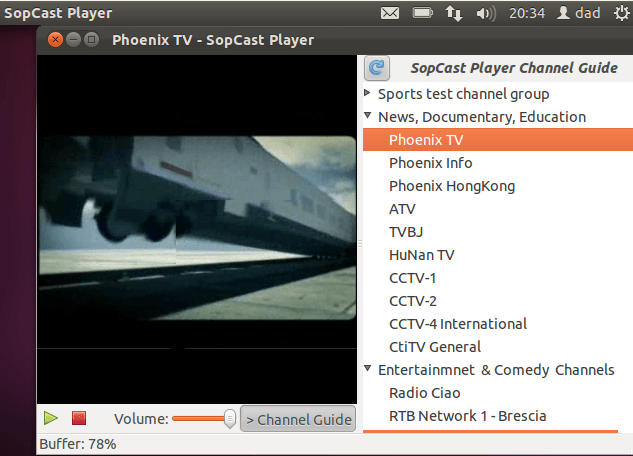Screen dimensions: 633x456
Task: Click the green play button
Action: [51, 418]
